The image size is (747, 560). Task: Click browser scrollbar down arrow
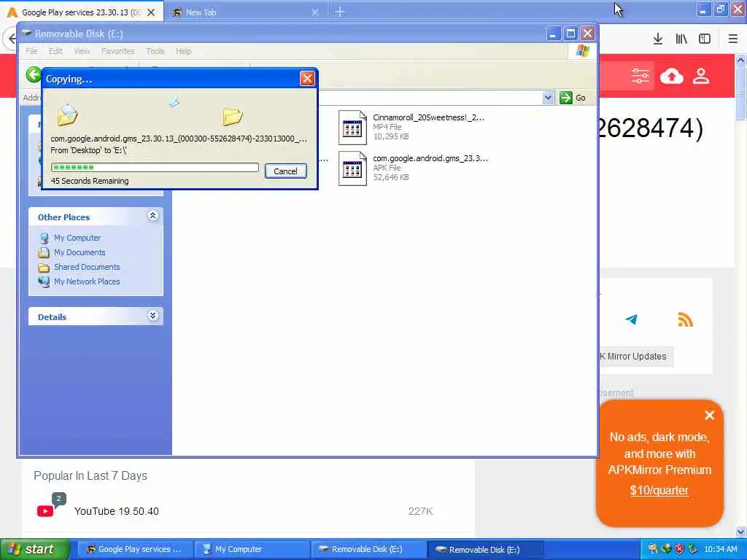tap(740, 532)
